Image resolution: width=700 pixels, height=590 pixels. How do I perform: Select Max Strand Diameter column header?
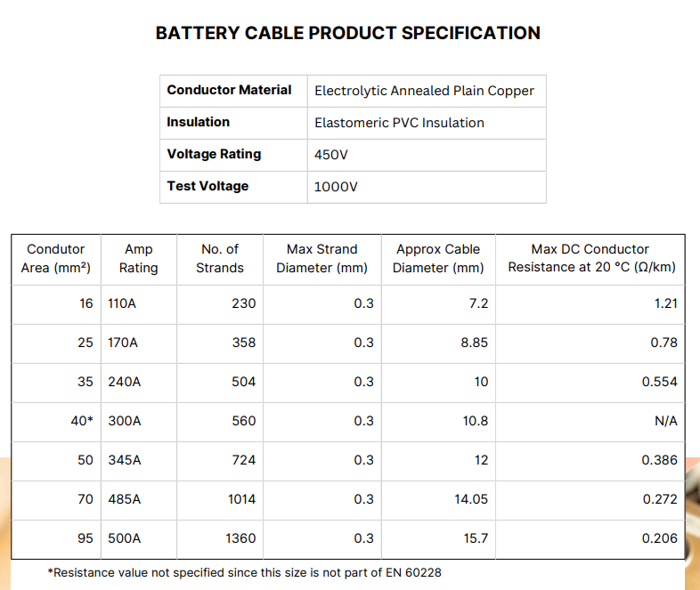pyautogui.click(x=322, y=259)
